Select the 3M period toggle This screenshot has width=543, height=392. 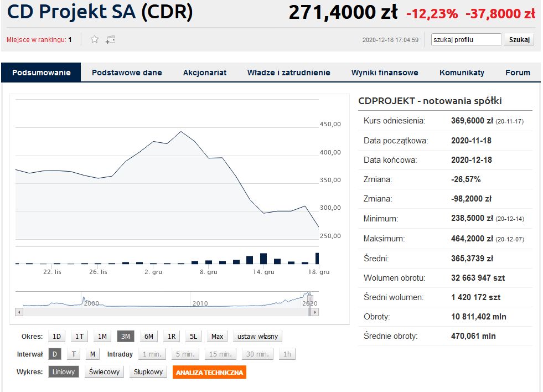click(125, 336)
